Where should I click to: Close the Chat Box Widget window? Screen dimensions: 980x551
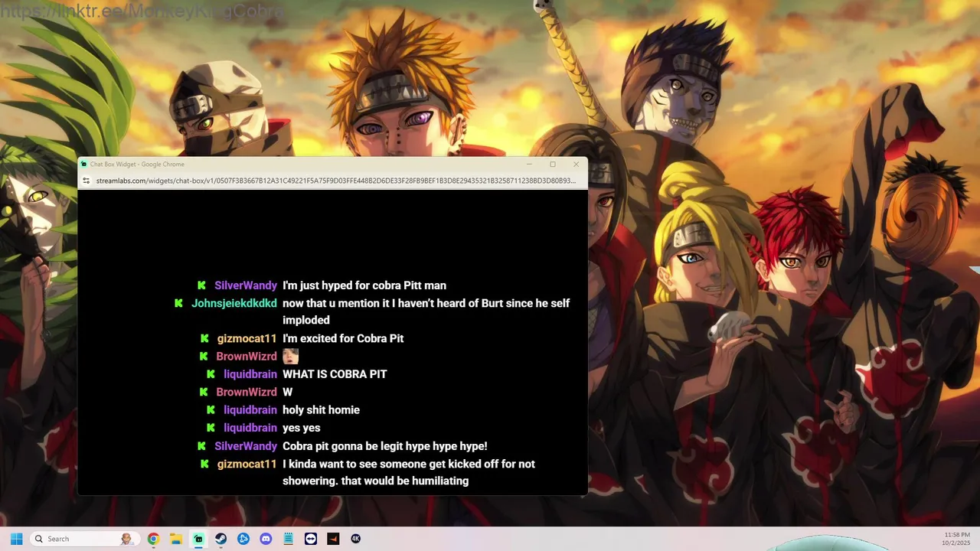click(x=576, y=164)
